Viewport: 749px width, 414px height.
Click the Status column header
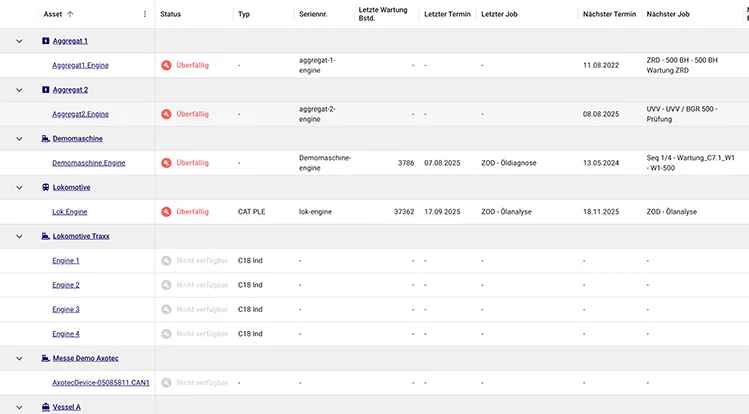click(171, 14)
